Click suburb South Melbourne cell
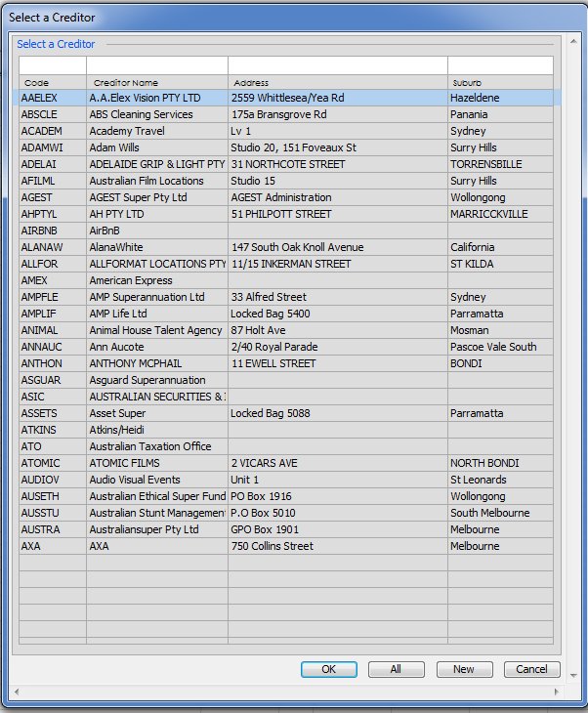 pyautogui.click(x=500, y=513)
